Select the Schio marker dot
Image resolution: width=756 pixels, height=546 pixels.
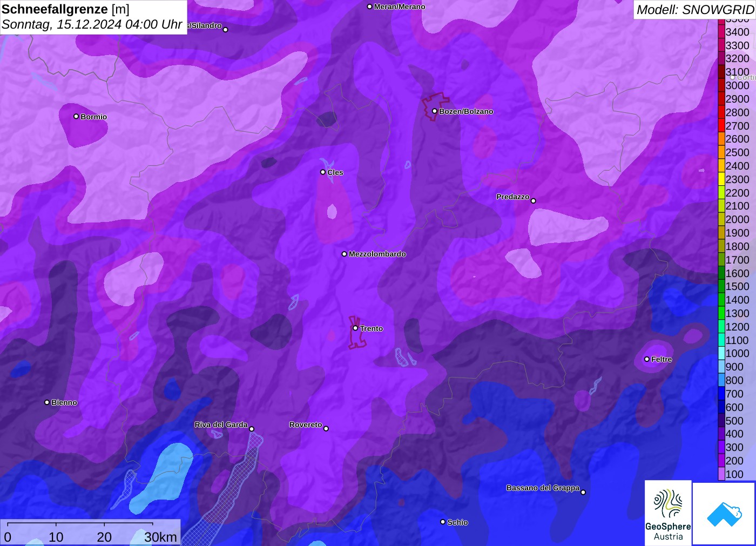click(x=443, y=522)
